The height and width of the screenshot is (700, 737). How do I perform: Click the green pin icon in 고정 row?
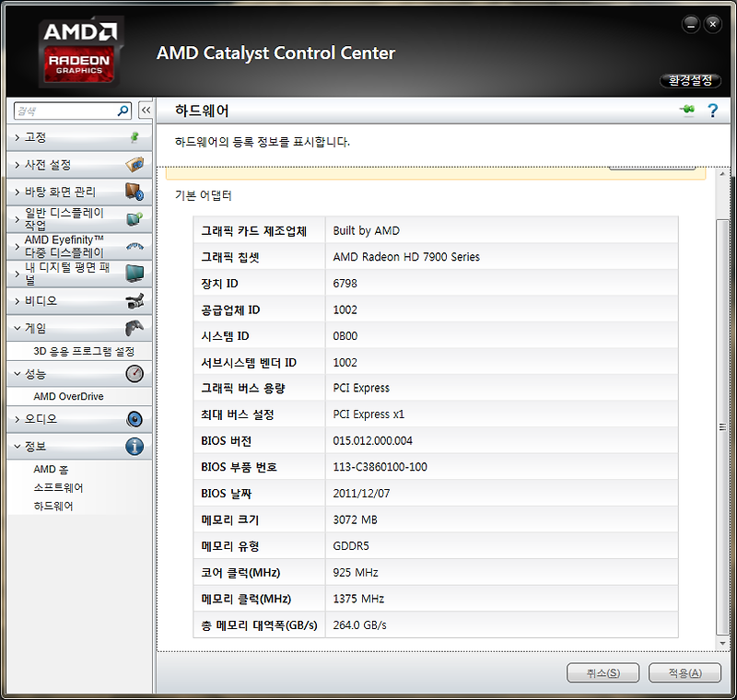click(x=135, y=137)
